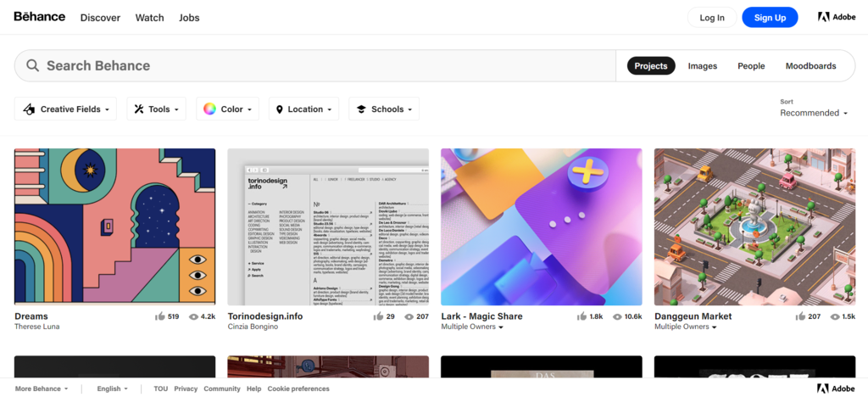Switch to the People search tab
The height and width of the screenshot is (397, 868).
click(751, 66)
